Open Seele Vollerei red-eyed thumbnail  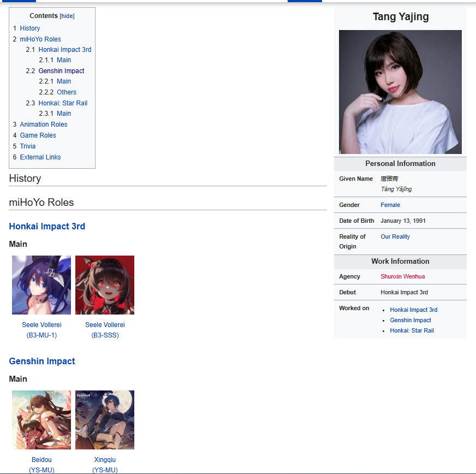tap(105, 285)
